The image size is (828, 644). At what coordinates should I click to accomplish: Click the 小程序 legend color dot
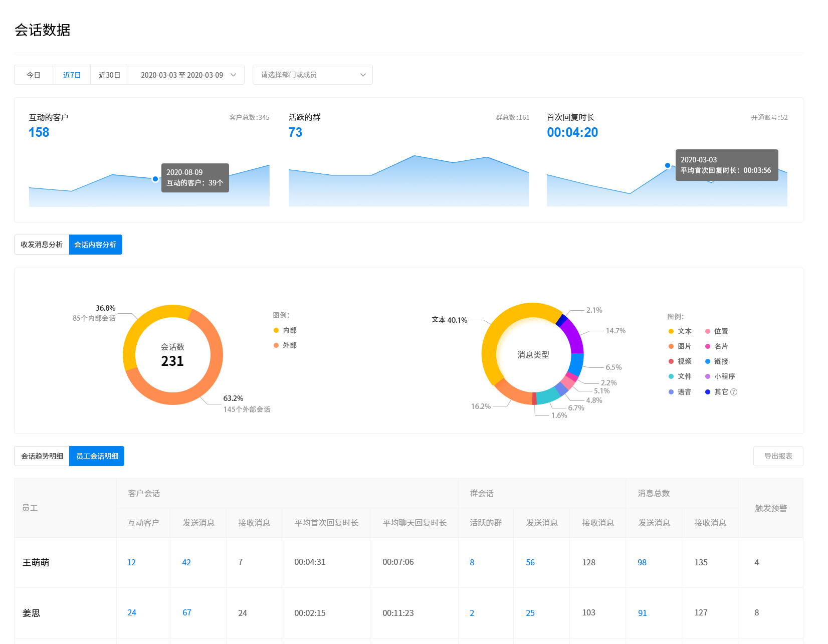[x=708, y=376]
